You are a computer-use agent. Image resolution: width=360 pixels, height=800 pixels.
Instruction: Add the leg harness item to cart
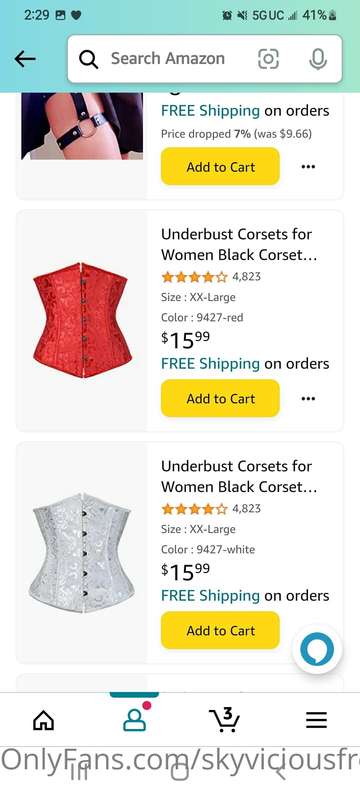click(220, 166)
